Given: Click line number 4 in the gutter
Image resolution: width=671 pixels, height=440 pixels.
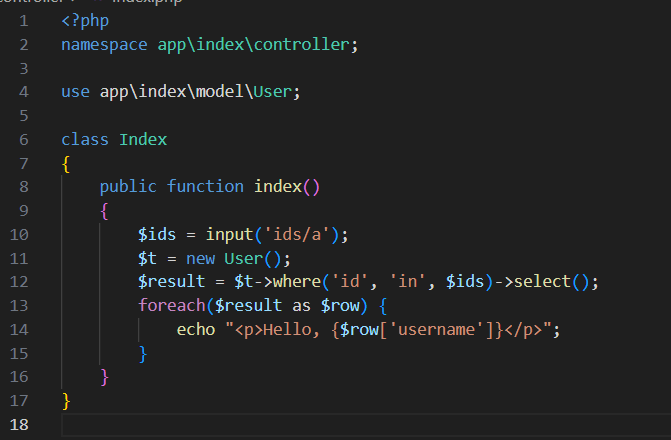Looking at the screenshot, I should [24, 92].
